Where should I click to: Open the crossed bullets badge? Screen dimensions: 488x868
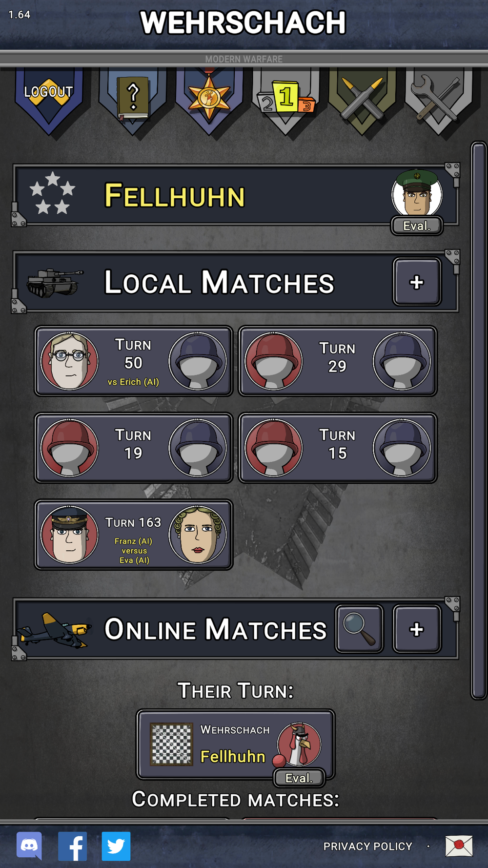click(362, 100)
